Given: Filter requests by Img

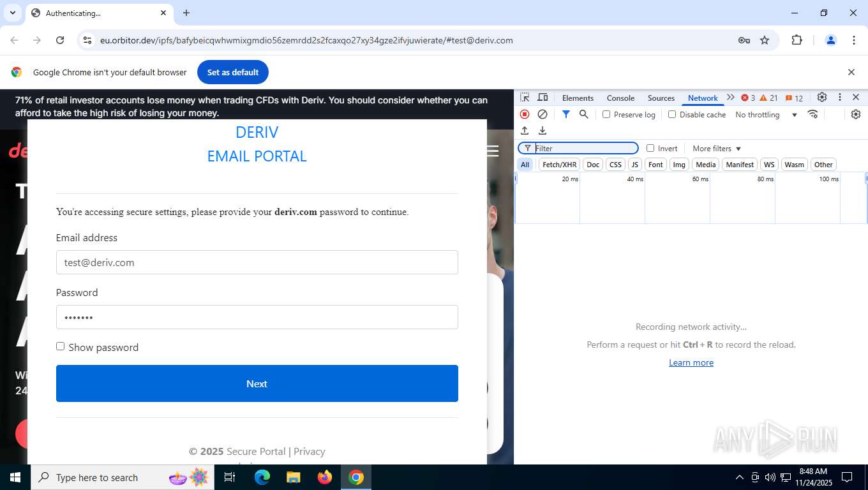Looking at the screenshot, I should [x=679, y=165].
